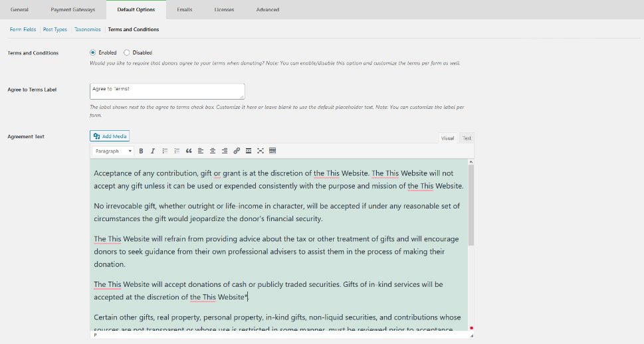Image resolution: width=644 pixels, height=344 pixels.
Task: Enter distraction-free fullscreen mode
Action: coord(261,151)
